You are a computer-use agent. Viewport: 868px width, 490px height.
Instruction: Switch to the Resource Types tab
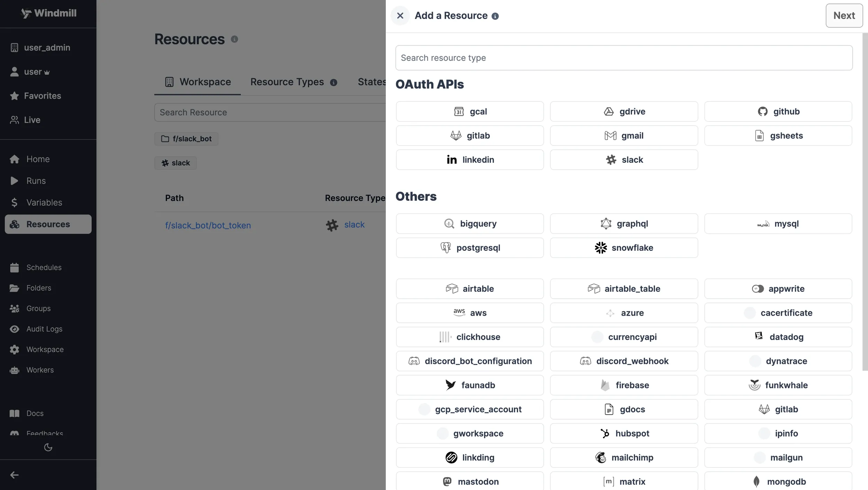287,82
